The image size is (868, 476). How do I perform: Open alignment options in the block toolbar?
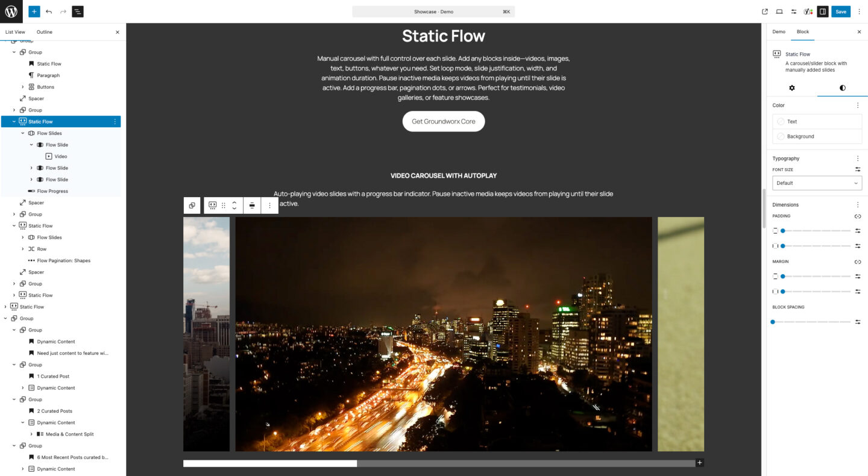[x=251, y=205]
